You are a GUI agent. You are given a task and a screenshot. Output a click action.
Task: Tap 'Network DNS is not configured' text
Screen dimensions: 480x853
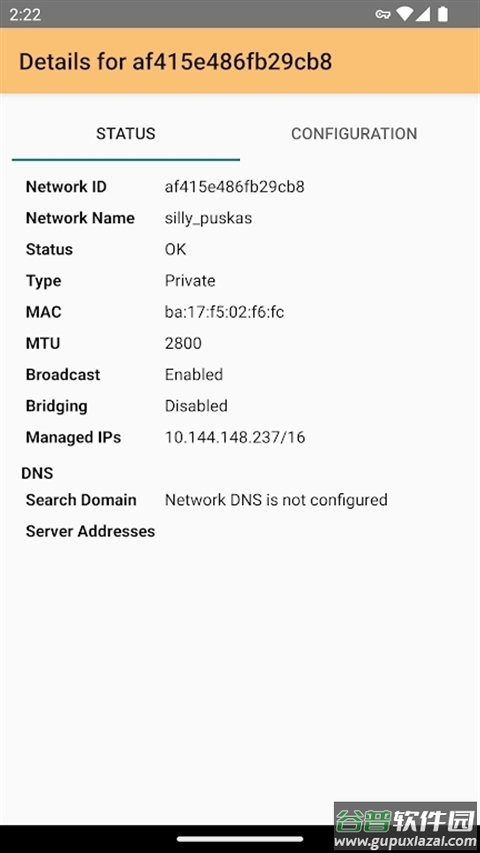coord(276,500)
